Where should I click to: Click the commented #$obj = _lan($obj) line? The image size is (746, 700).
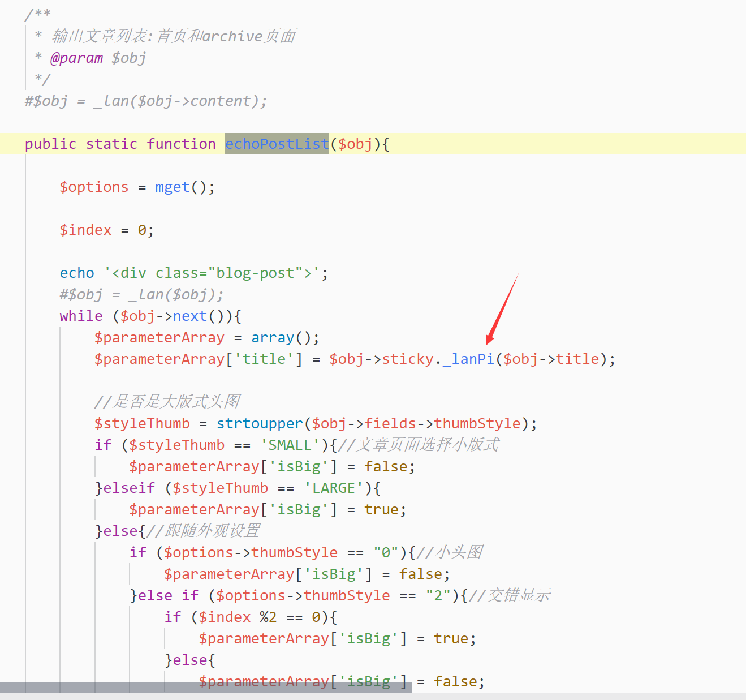click(x=142, y=294)
